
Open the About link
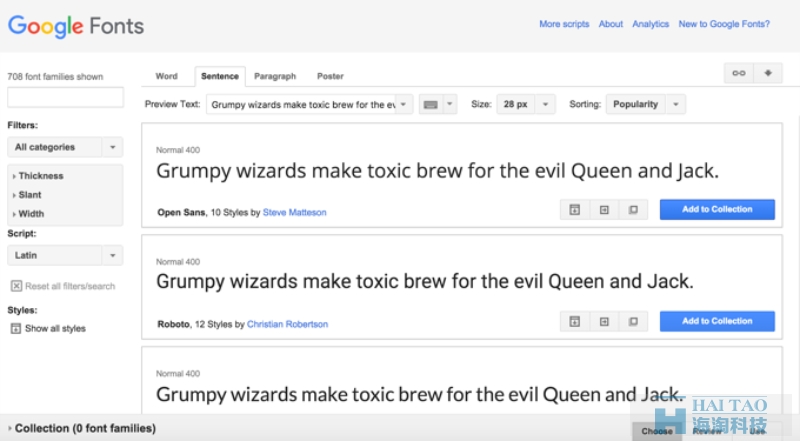[611, 24]
